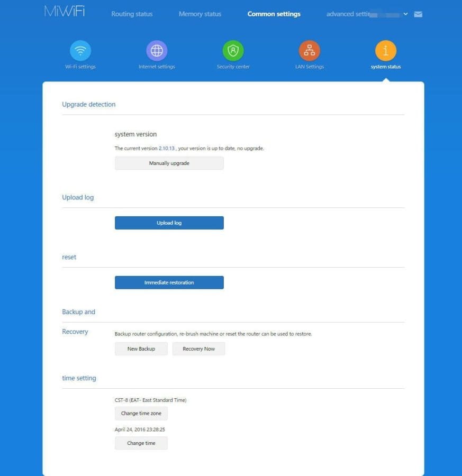Create a New Backup
Viewport: 462px width, 476px height.
(x=141, y=349)
